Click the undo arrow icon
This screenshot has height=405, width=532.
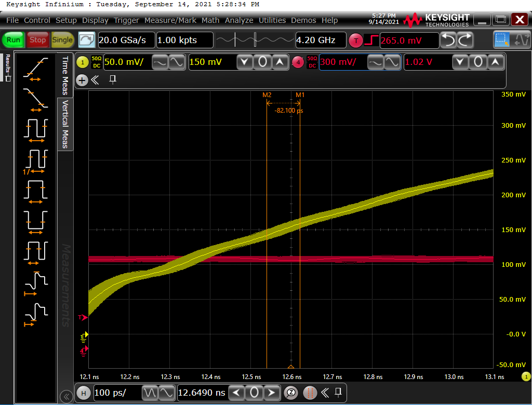(448, 40)
